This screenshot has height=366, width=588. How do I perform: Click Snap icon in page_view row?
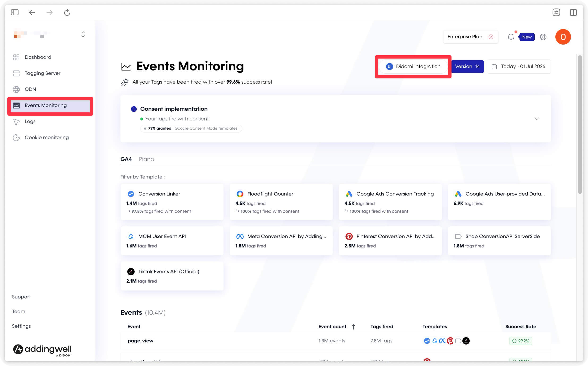coord(458,341)
